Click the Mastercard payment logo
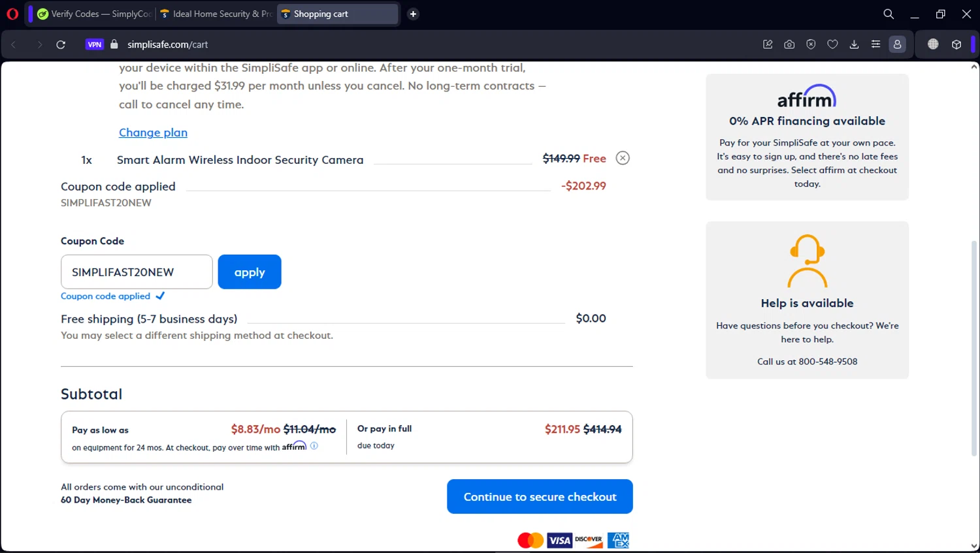 tap(531, 541)
